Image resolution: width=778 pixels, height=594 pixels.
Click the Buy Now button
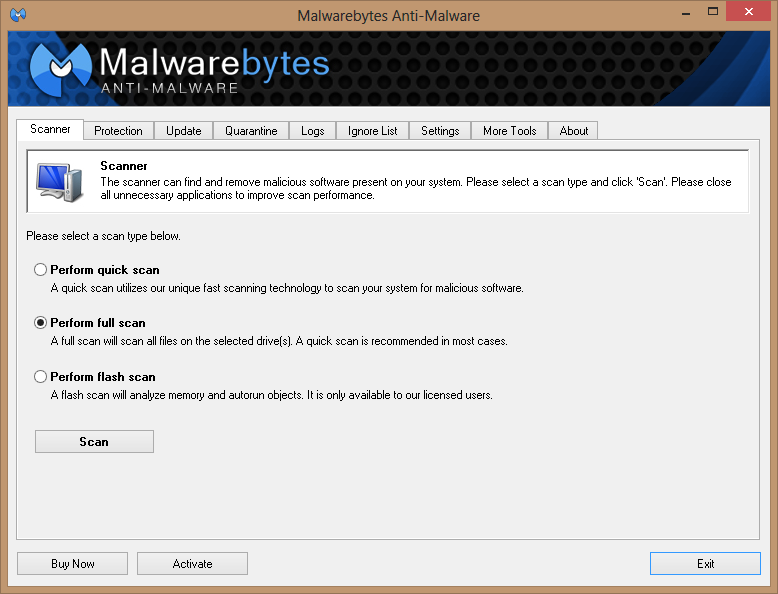[x=72, y=564]
